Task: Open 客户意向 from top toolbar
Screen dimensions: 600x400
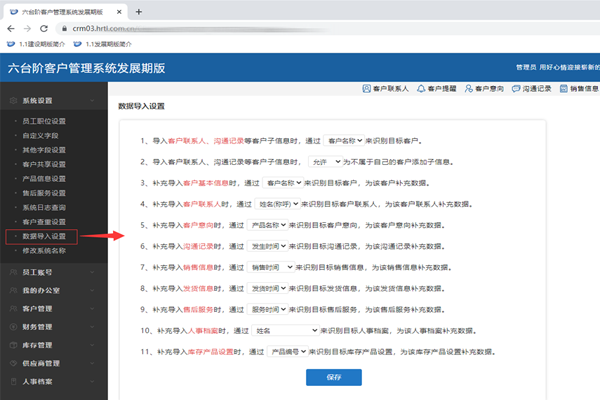Action: (x=484, y=89)
